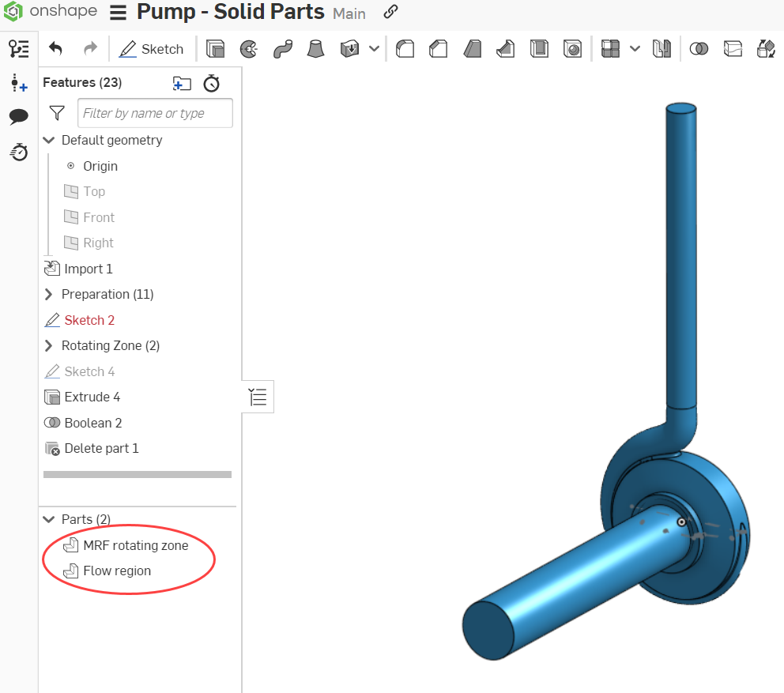Image resolution: width=784 pixels, height=693 pixels.
Task: Select the Extrude 4 feature
Action: (92, 397)
